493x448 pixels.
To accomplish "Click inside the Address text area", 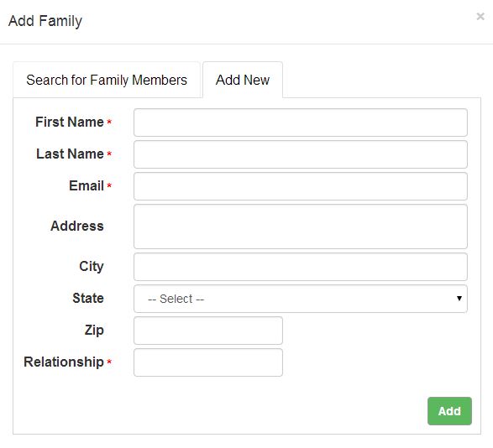I will point(301,227).
